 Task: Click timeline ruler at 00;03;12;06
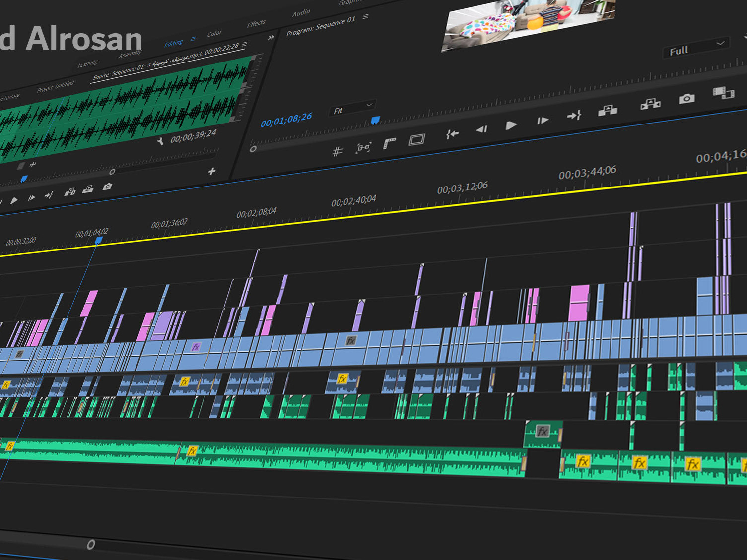point(463,187)
